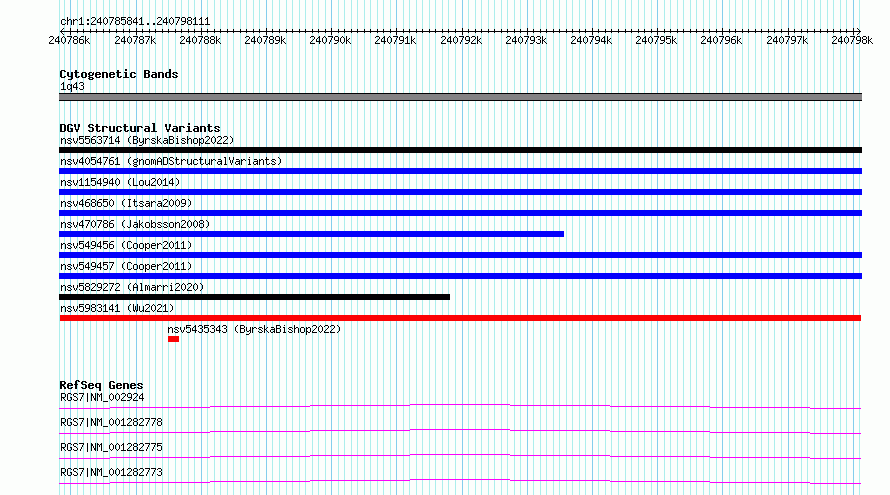Select the RGS7|NM_001282778 magenta transcript line
The image size is (890, 495).
[460, 431]
